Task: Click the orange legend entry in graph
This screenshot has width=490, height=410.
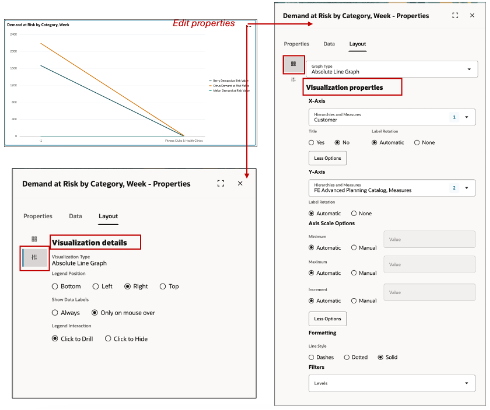Action: (229, 86)
